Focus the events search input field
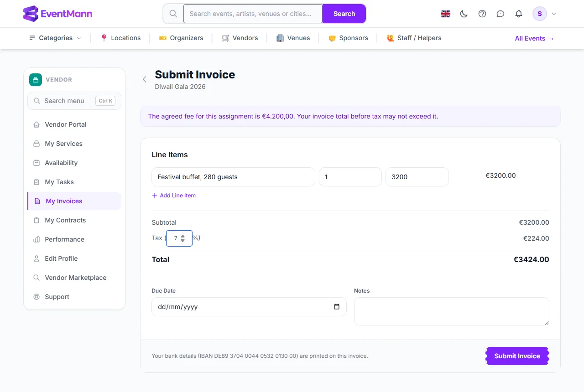Viewport: 584px width, 392px height. (253, 14)
